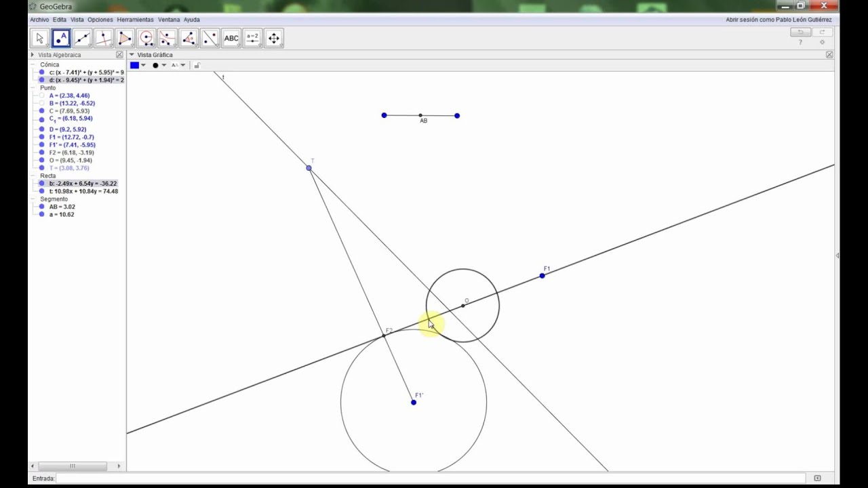This screenshot has height=488, width=868.
Task: Toggle visibility of point T
Action: tap(42, 168)
